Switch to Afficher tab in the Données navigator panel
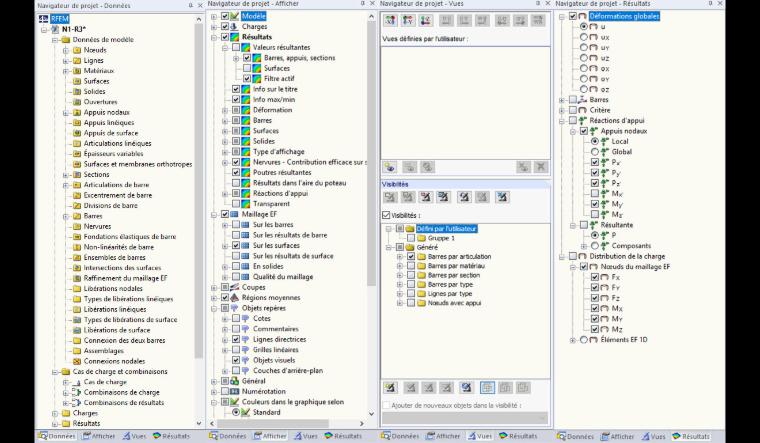760x443 pixels. pos(99,436)
